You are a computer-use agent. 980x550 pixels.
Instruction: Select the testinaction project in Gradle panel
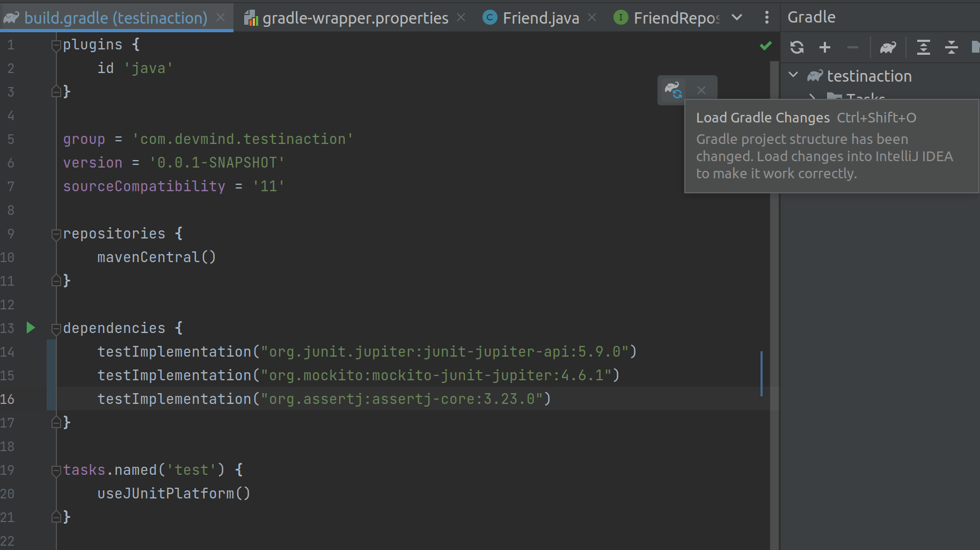869,76
